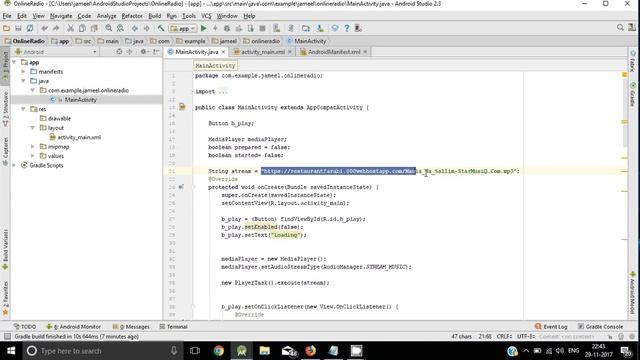Click the OnlineRadio breadcrumb
The image size is (640, 360).
click(x=24, y=41)
